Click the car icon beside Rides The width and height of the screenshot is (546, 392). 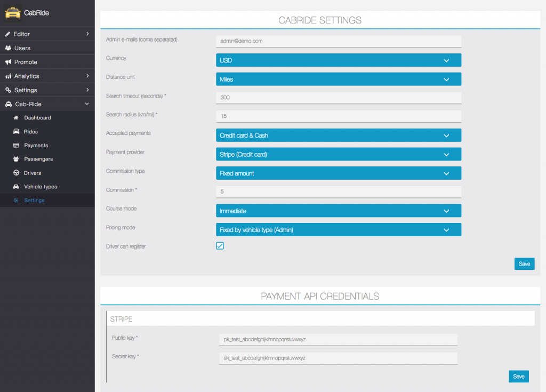tap(16, 132)
